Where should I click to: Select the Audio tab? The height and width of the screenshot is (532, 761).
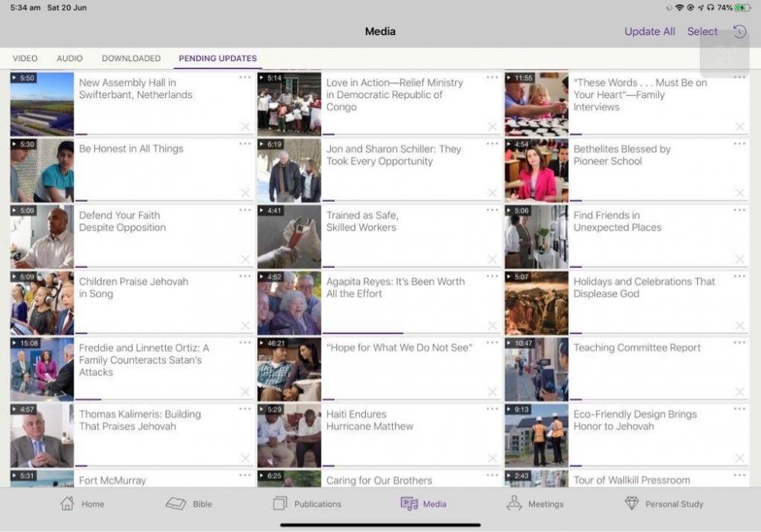69,59
